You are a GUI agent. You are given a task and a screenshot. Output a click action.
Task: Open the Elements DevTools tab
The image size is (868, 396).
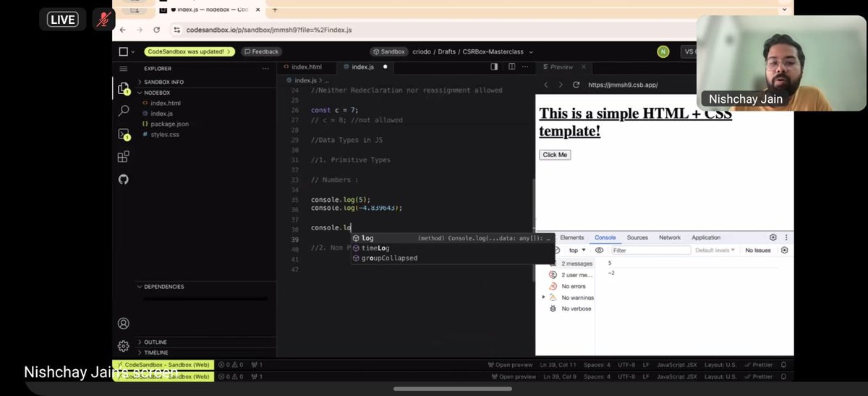click(x=571, y=237)
